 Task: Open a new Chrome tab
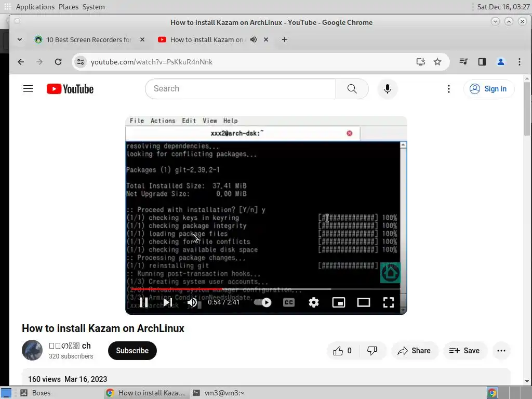click(285, 39)
